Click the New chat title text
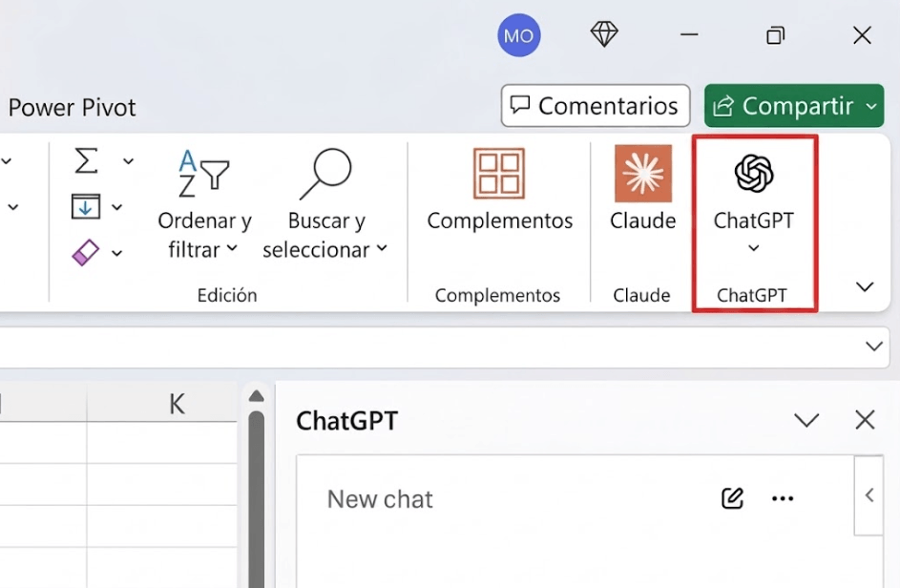This screenshot has width=900, height=588. pos(380,499)
